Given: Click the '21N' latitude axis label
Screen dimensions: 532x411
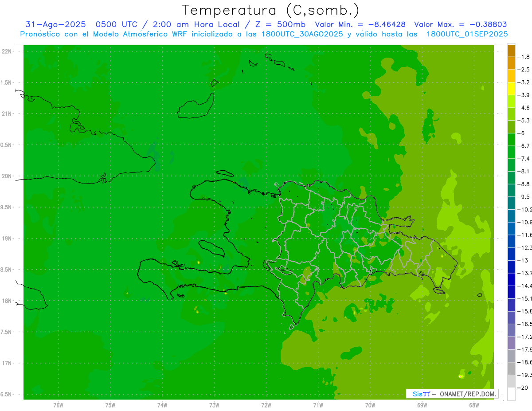Looking at the screenshot, I should point(7,114).
